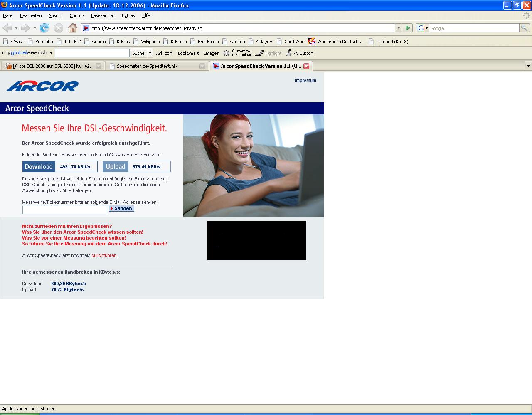Close the Arcor DSL 2000 tab
The image size is (532, 415).
99,66
